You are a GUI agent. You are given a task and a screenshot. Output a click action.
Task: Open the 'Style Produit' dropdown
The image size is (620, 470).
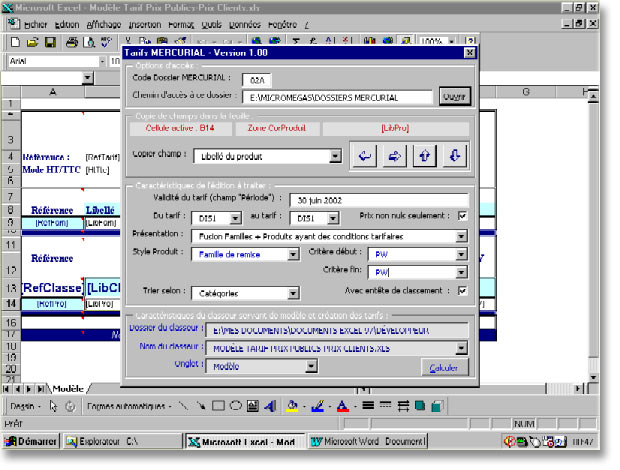tap(293, 255)
